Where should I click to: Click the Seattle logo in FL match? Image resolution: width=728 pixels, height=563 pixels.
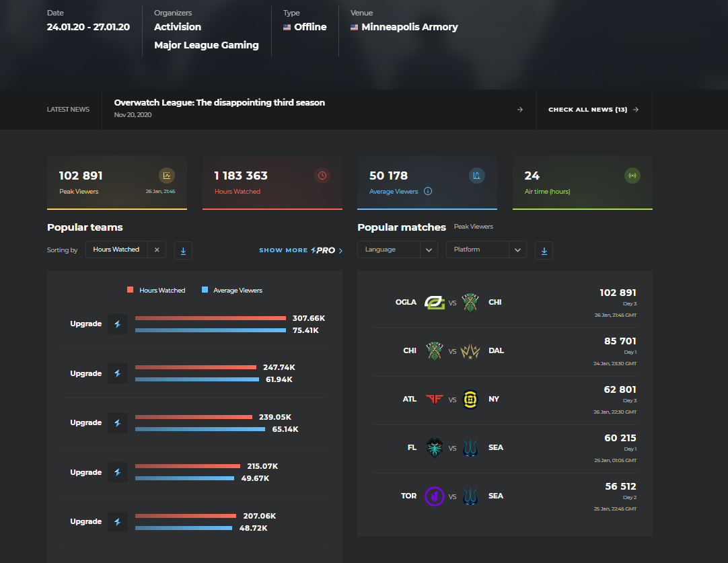[x=470, y=448]
